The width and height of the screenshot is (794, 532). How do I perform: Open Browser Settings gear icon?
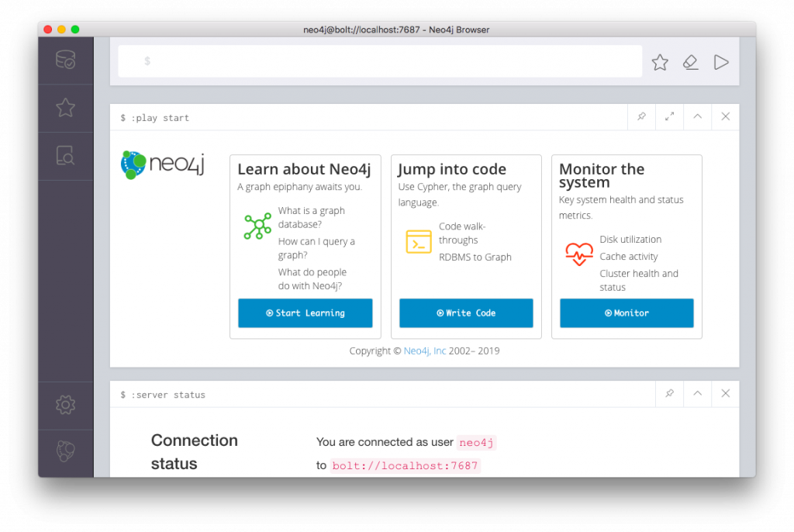pos(66,404)
